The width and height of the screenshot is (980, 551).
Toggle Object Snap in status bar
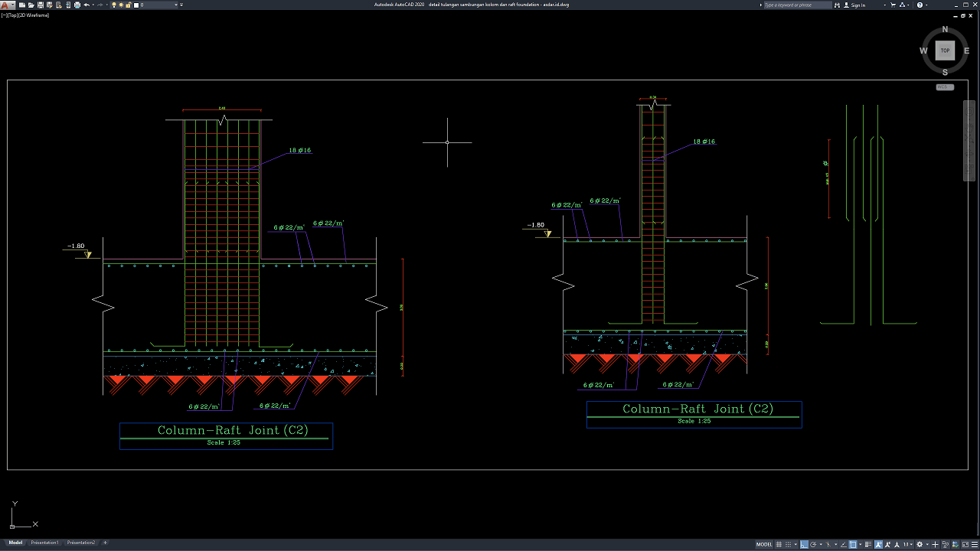[x=853, y=544]
